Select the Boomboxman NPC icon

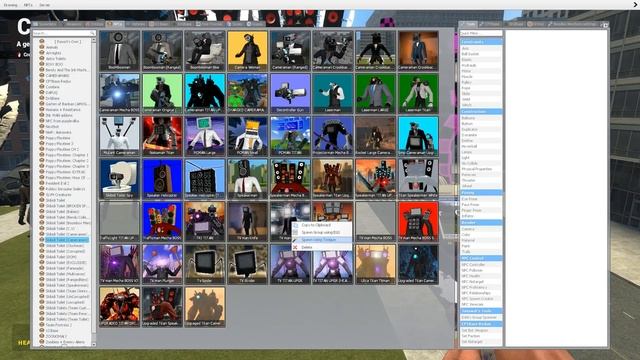click(120, 51)
